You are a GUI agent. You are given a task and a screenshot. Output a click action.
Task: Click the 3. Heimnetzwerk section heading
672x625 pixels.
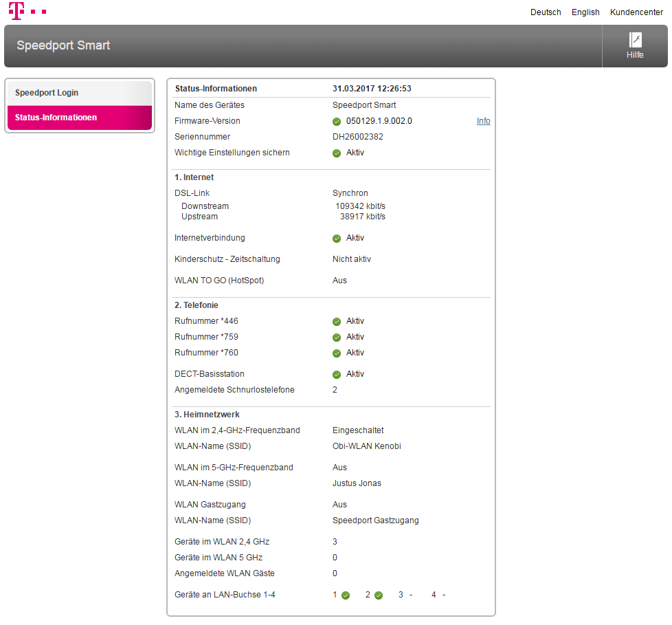pos(207,415)
